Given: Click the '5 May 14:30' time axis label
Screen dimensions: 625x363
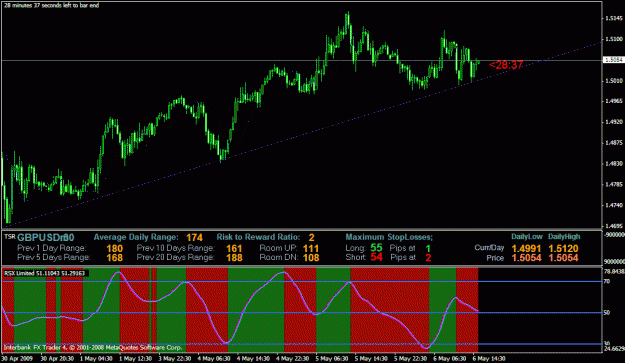Looking at the screenshot, I should pyautogui.click(x=371, y=358).
